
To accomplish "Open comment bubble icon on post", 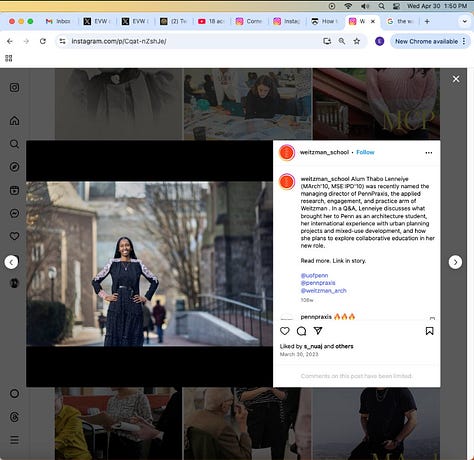I will (x=301, y=331).
